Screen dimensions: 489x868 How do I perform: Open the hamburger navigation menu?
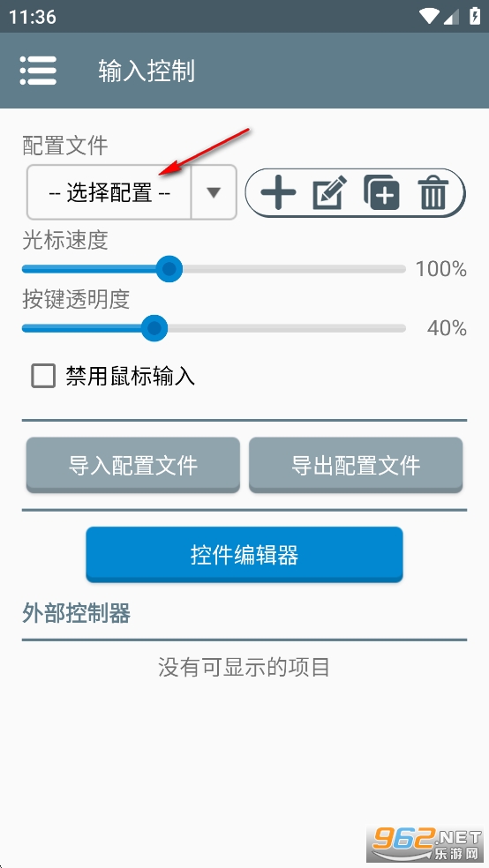38,71
